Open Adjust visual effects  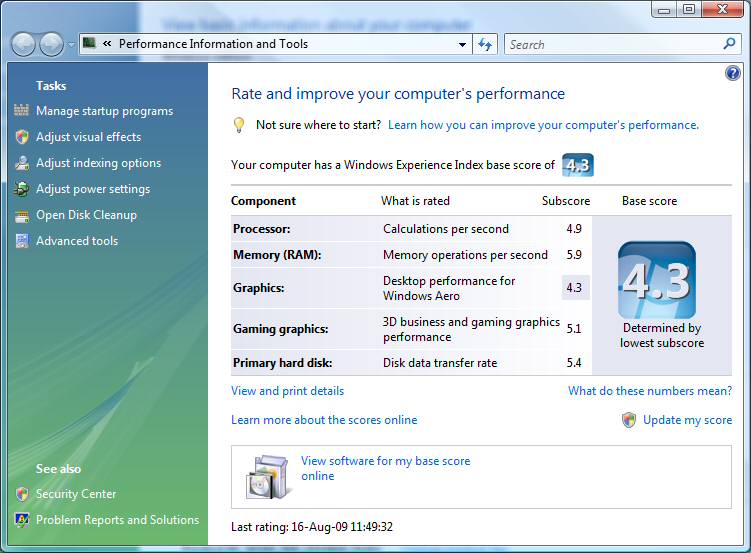tap(89, 137)
